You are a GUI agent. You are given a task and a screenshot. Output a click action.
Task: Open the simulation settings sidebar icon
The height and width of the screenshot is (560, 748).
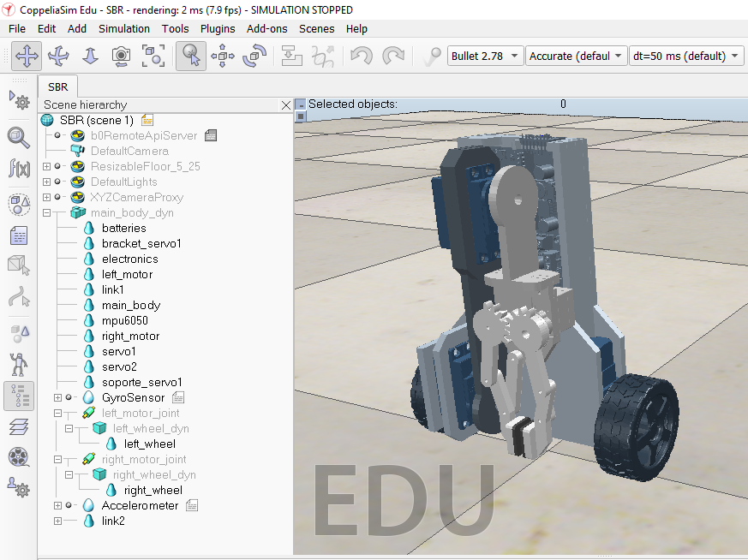[19, 99]
